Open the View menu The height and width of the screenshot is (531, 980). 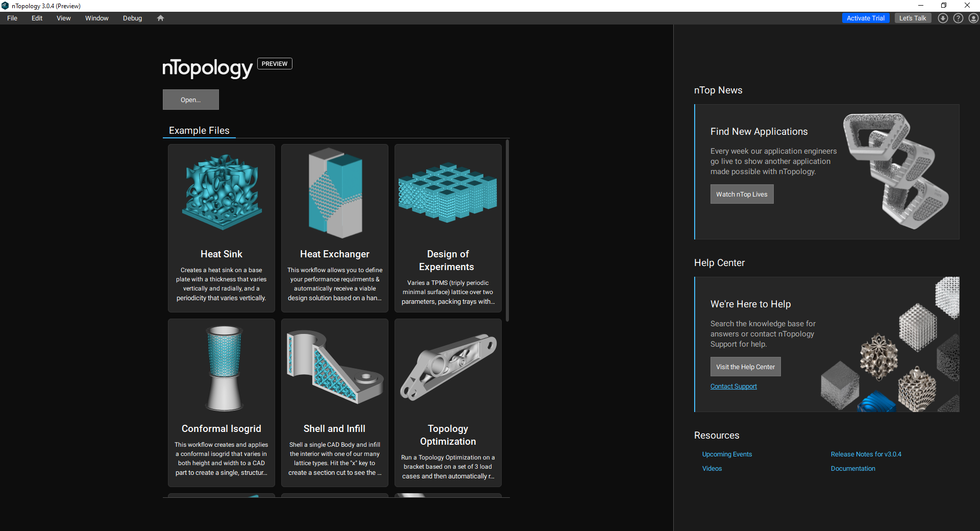[x=63, y=18]
